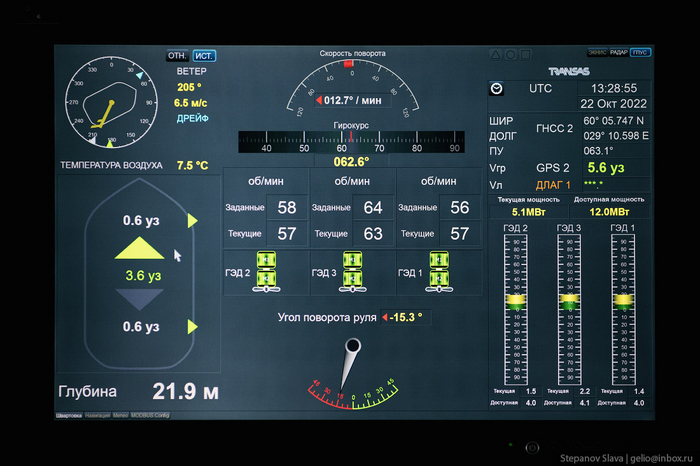Viewport: 700px width, 466px height.
Task: Click the bow transverse speed arrow
Action: click(193, 220)
